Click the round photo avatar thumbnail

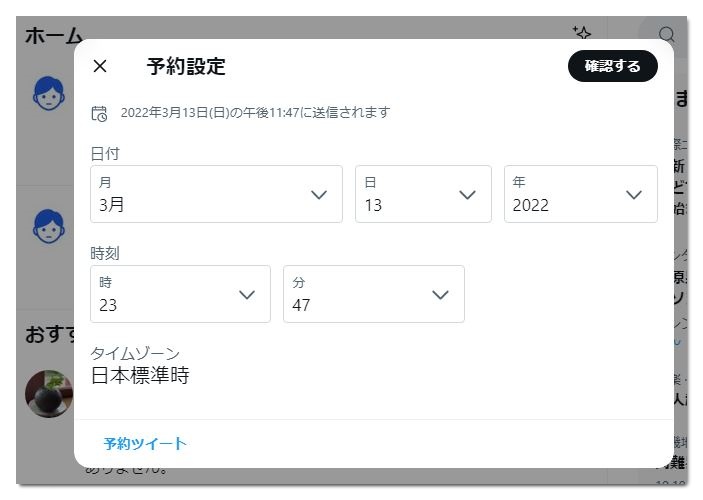pyautogui.click(x=49, y=394)
